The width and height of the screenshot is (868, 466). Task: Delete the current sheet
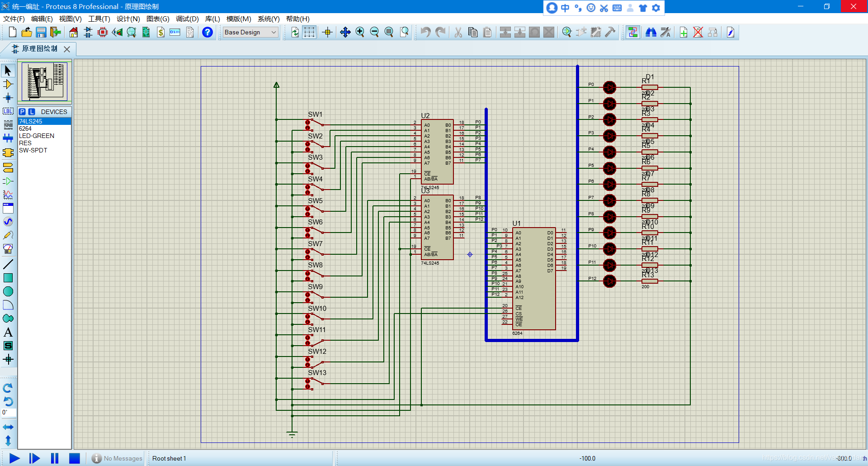pos(698,32)
